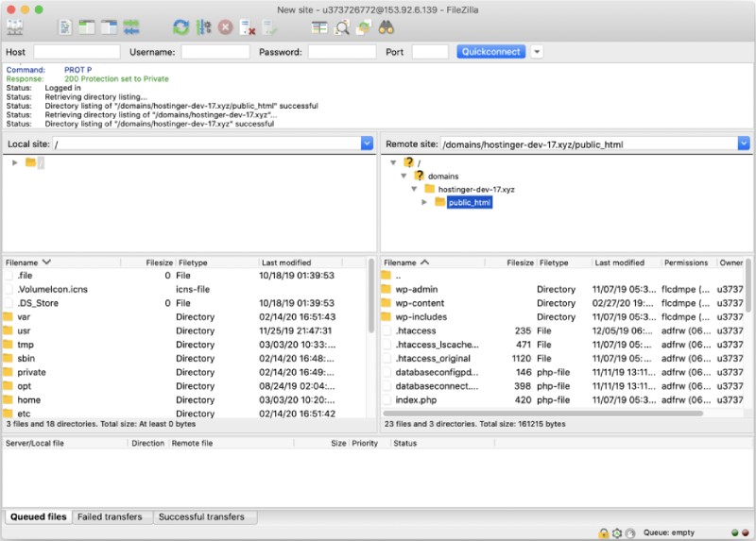Expand the local root folder tree
The height and width of the screenshot is (541, 756).
point(15,162)
